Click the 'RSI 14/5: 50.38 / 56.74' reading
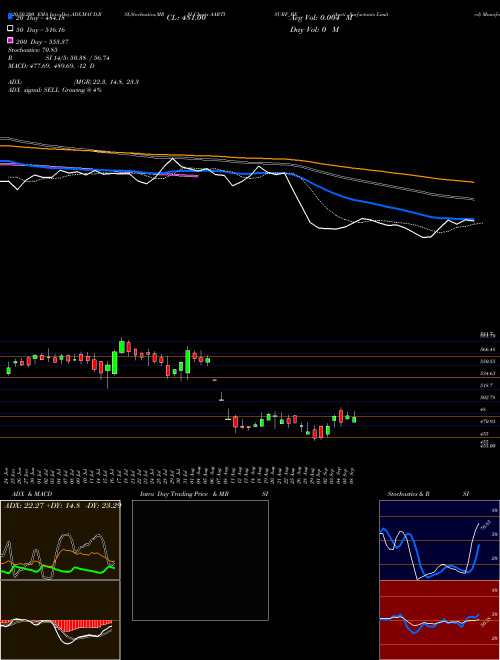500x660 pixels. point(59,58)
